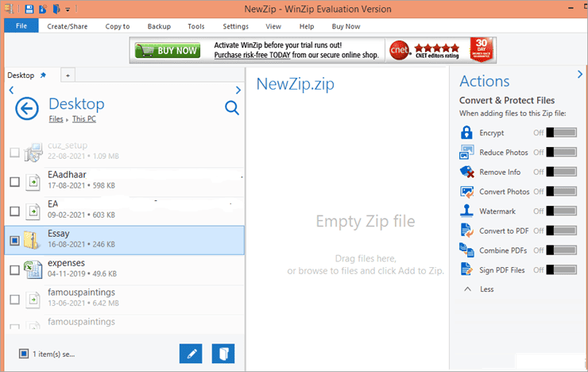588x372 pixels.
Task: Click the Remove Info icon
Action: 467,172
